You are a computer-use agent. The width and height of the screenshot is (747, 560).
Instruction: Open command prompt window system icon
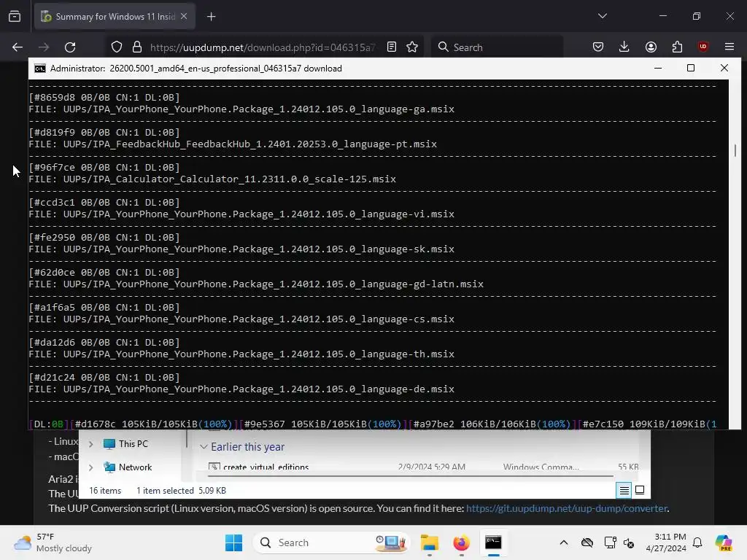click(x=40, y=69)
